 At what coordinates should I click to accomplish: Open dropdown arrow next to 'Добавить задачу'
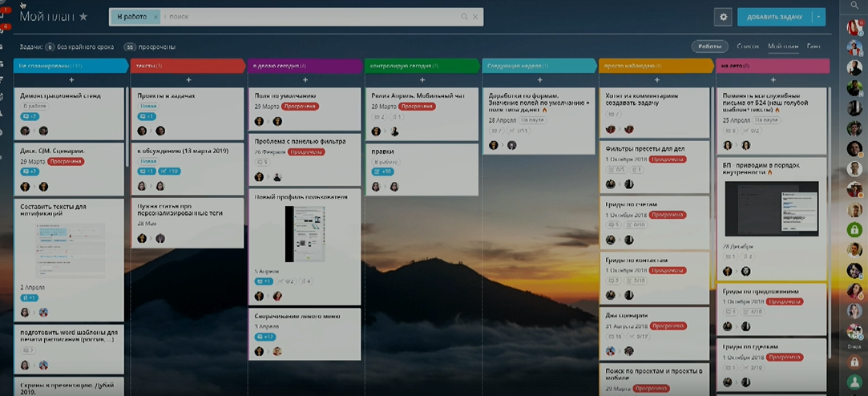click(x=819, y=17)
